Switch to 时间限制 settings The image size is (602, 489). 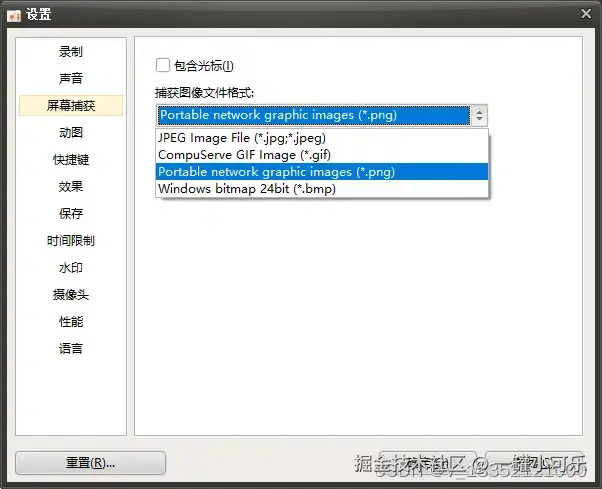click(71, 241)
